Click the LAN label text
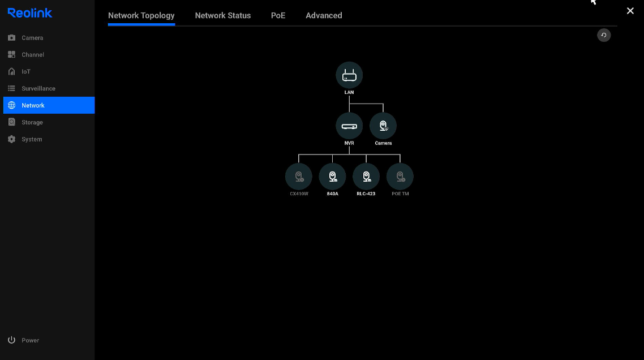644x360 pixels. (349, 92)
